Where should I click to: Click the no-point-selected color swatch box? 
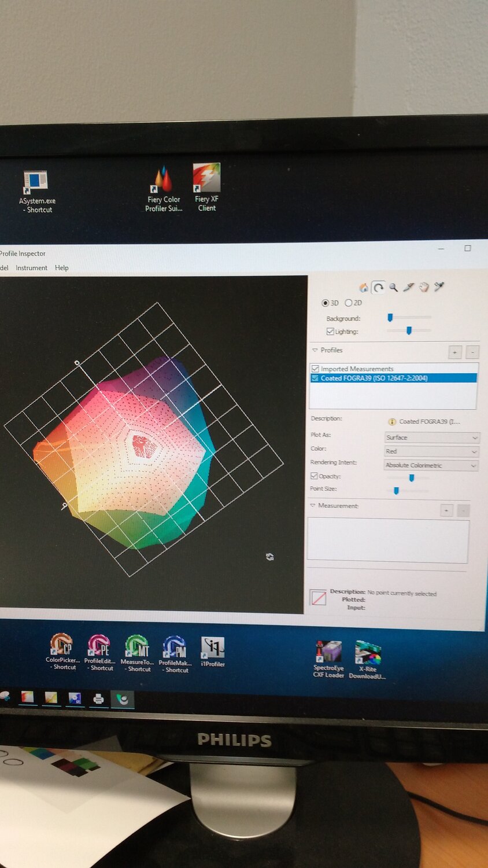coord(318,598)
